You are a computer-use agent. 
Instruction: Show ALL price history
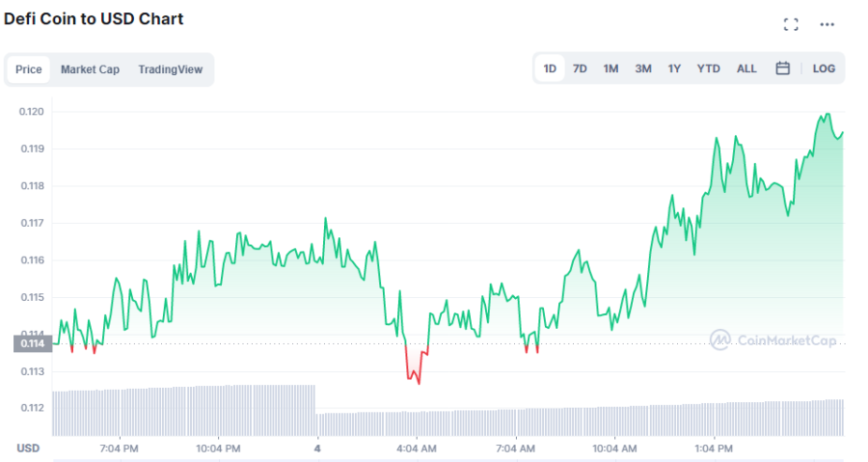[x=746, y=68]
